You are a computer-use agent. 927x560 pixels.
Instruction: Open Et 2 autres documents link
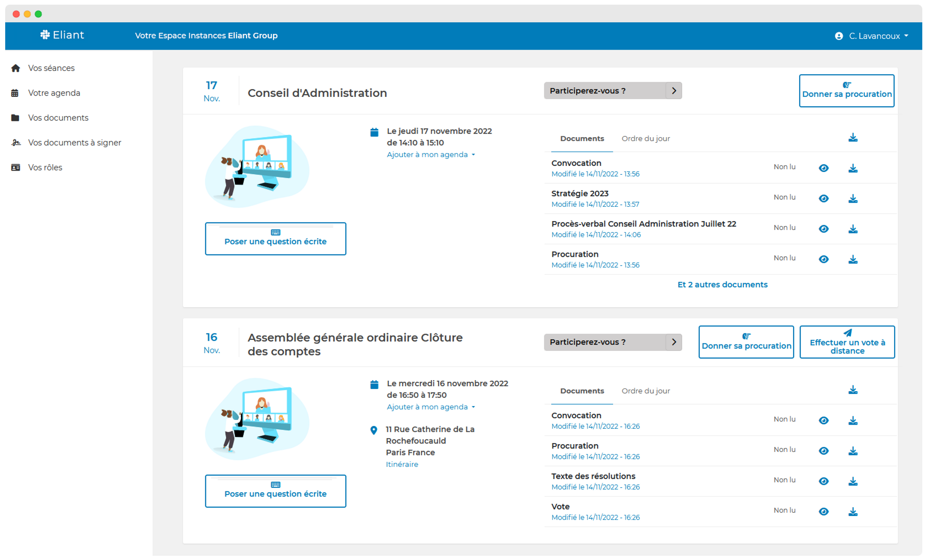click(722, 285)
